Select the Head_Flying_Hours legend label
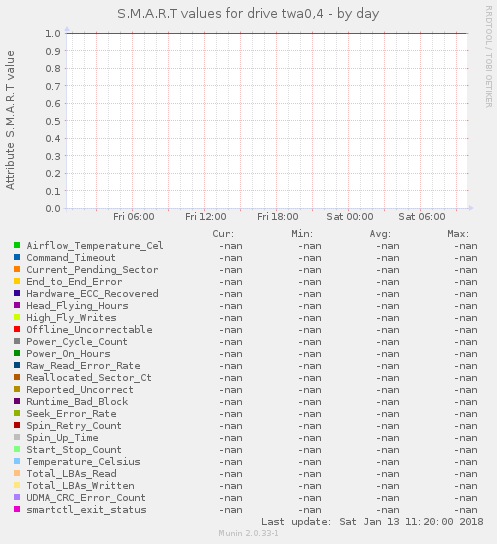 [x=77, y=306]
